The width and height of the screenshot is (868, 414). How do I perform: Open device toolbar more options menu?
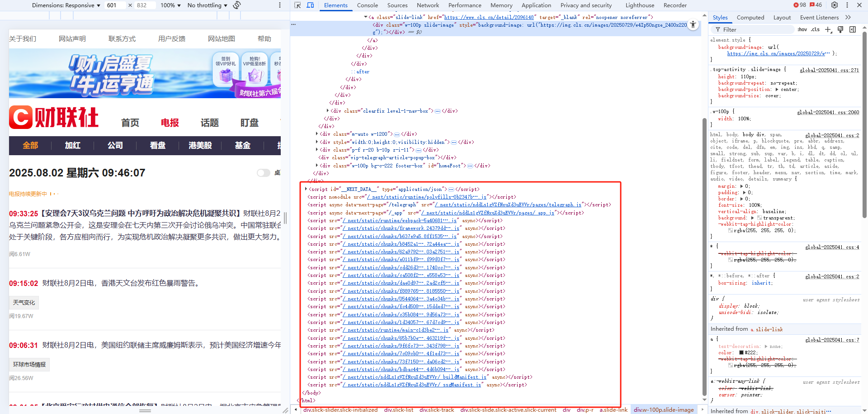[279, 5]
